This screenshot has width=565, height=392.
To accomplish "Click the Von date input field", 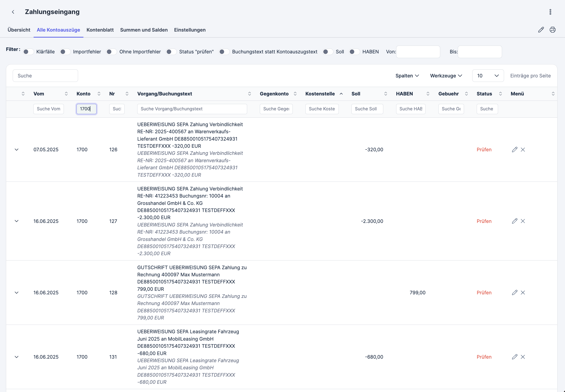I will point(418,52).
